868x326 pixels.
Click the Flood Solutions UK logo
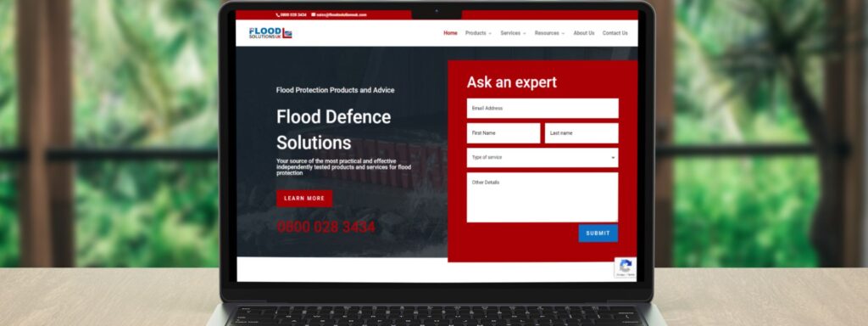tap(270, 33)
